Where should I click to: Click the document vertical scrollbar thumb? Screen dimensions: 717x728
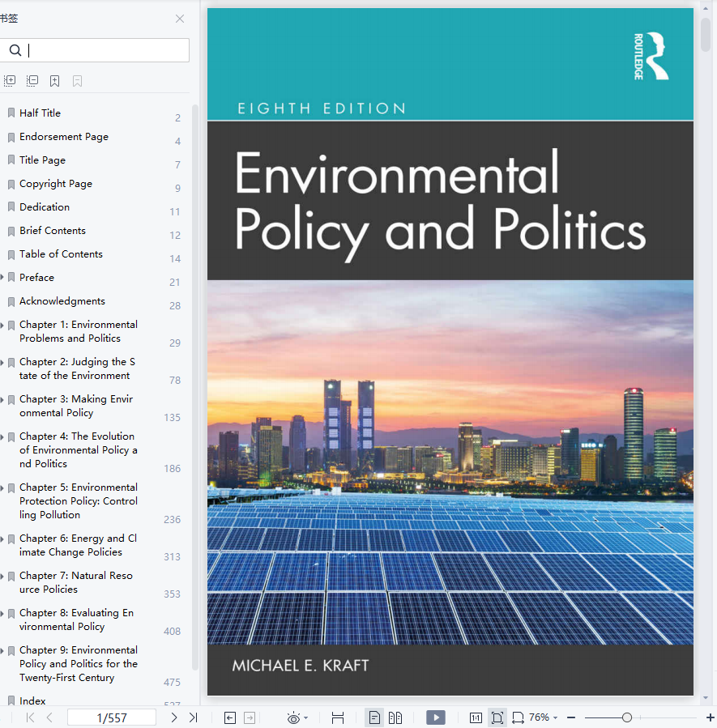(706, 35)
